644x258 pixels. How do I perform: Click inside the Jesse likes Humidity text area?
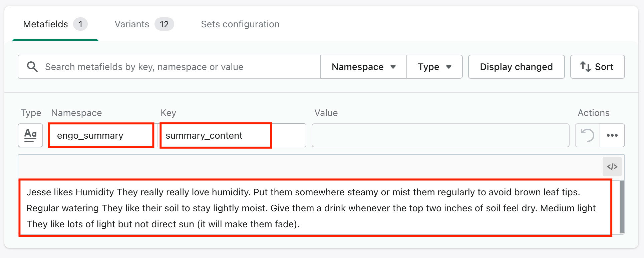315,208
